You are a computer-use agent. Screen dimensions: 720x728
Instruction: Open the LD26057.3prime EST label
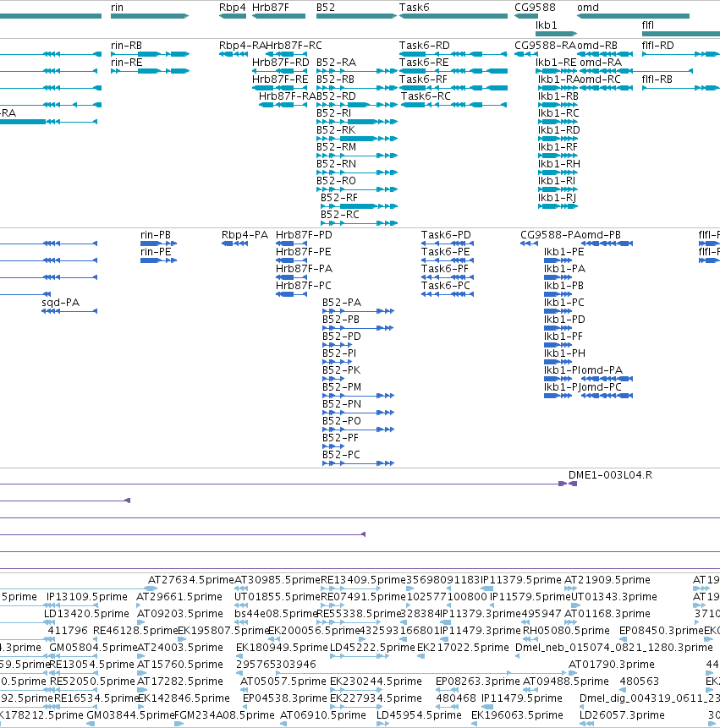pos(622,715)
